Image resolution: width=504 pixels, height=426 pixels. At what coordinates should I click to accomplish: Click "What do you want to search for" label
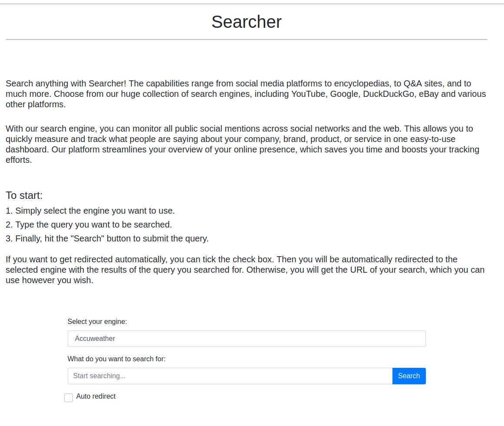point(116,359)
